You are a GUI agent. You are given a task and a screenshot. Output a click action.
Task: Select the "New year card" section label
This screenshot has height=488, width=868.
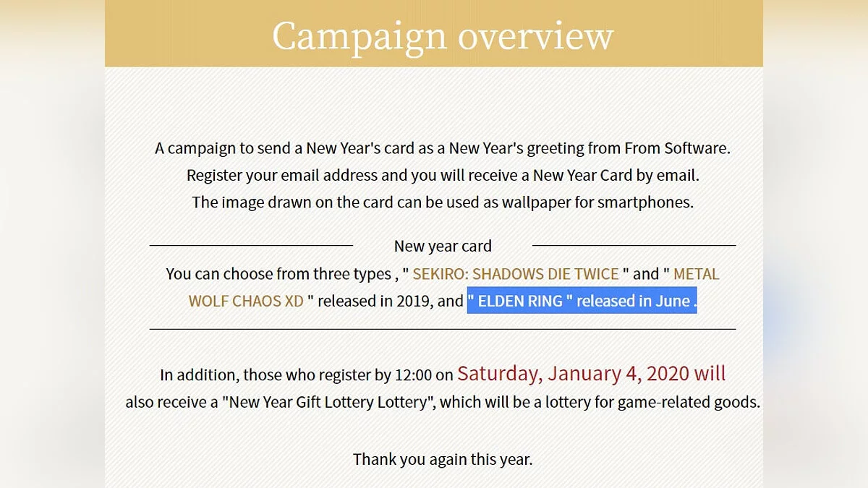point(443,246)
